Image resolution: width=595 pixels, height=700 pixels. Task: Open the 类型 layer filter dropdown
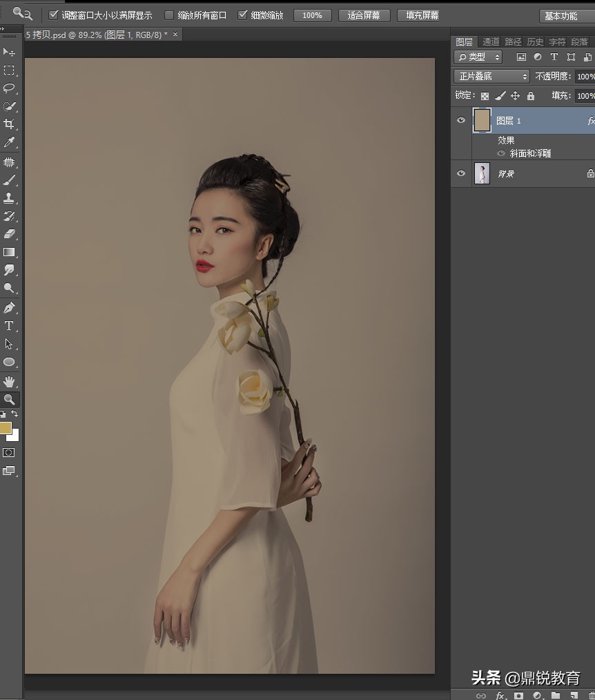click(477, 57)
